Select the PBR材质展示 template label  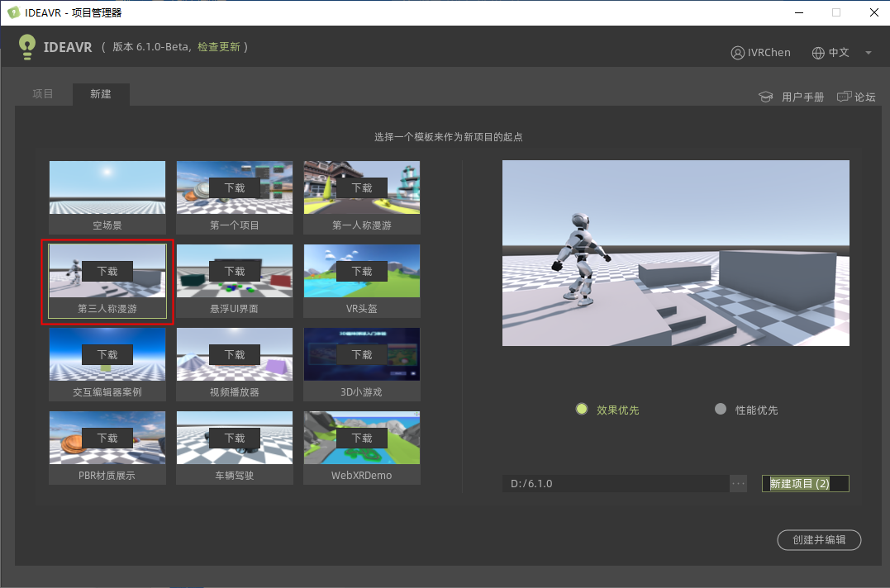(107, 475)
